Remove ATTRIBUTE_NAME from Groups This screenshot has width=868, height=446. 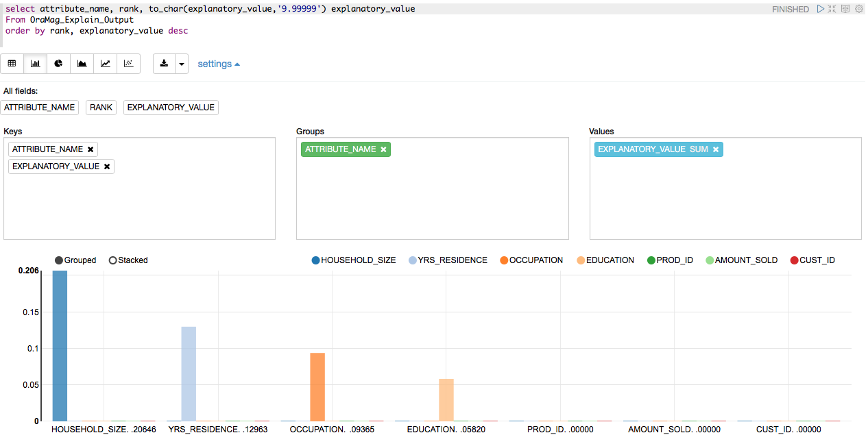(383, 149)
